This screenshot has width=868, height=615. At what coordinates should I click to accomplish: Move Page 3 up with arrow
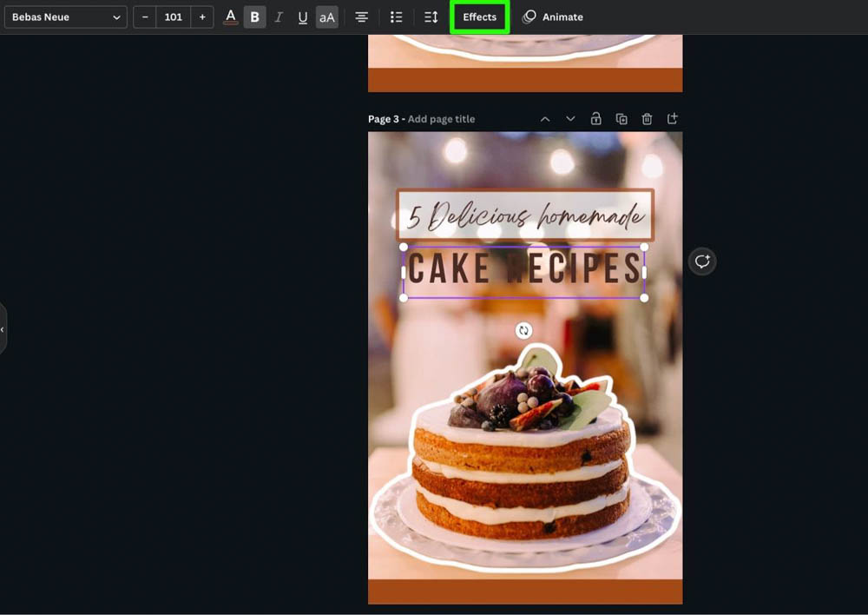[x=545, y=119]
